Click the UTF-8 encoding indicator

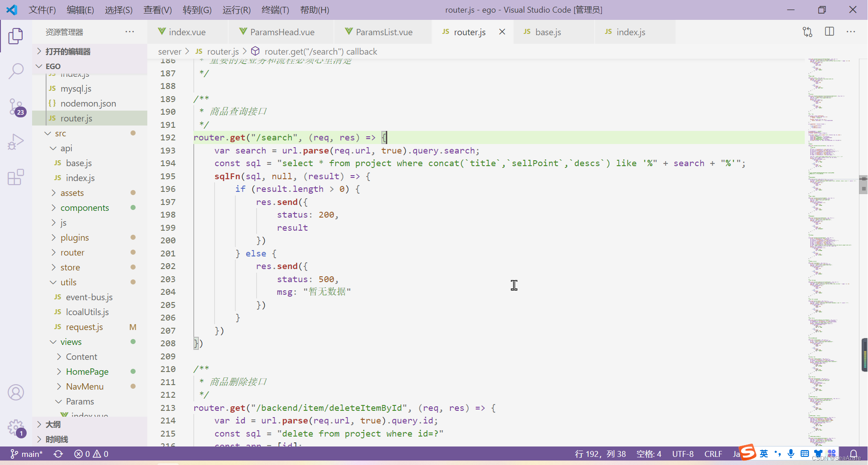(683, 454)
